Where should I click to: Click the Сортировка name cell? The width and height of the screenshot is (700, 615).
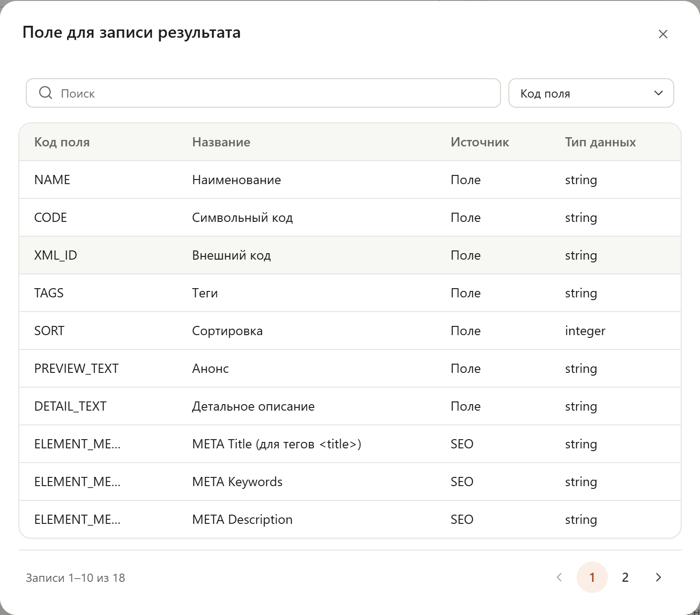227,331
